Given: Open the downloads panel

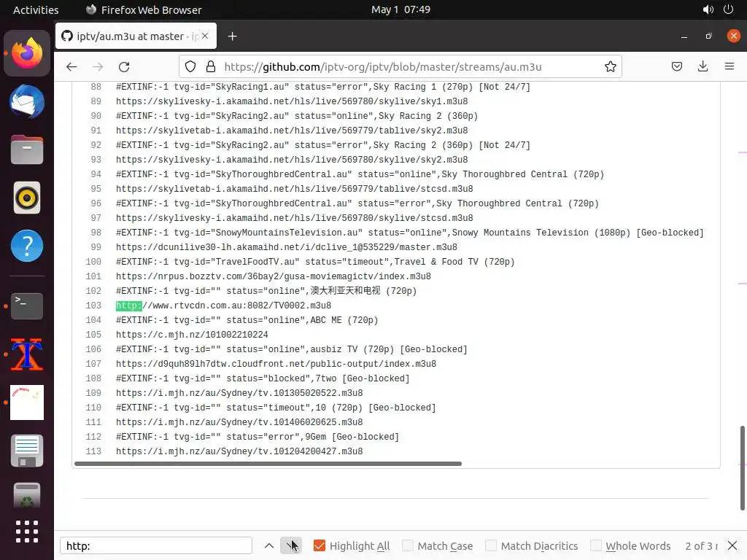Looking at the screenshot, I should point(703,66).
